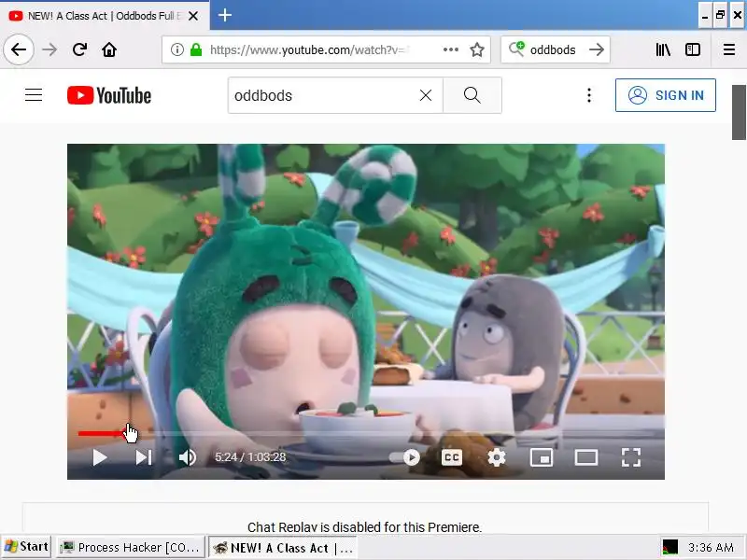Click the system tray graph icon
747x560 pixels.
tap(670, 547)
